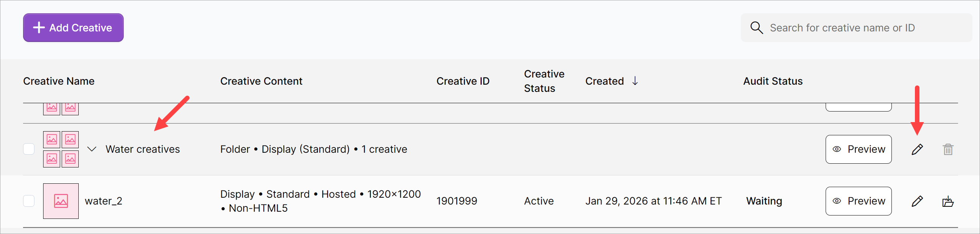Open the water_2 creative name
Screen dimensions: 980x234
pyautogui.click(x=103, y=201)
